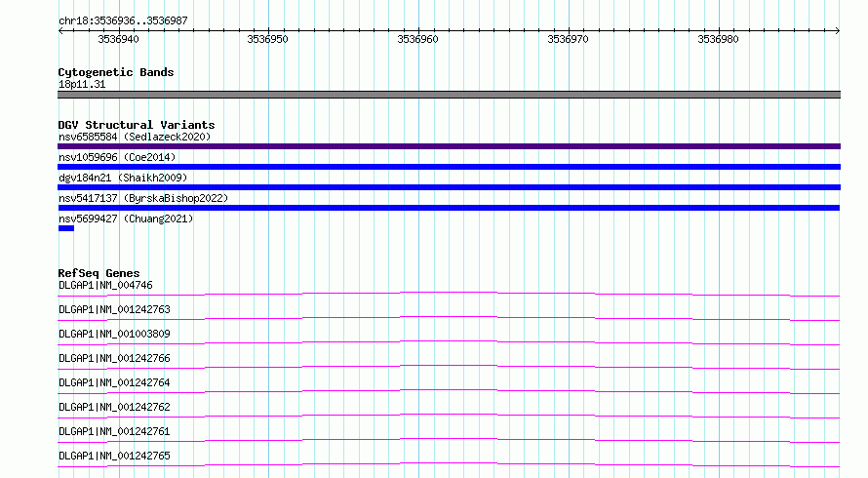Click the blue dgv184n21 variant bar
This screenshot has width=868, height=478.
[449, 187]
